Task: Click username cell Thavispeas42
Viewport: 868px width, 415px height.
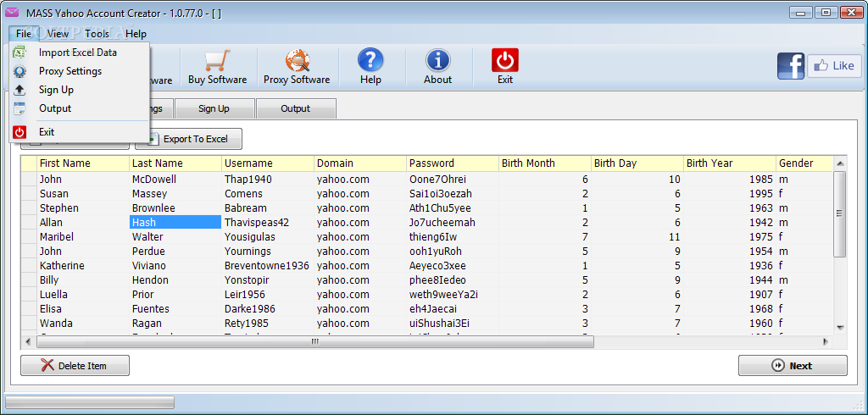Action: [x=268, y=223]
